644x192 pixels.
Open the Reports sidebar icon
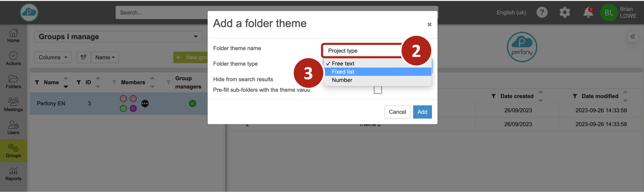coord(13,174)
